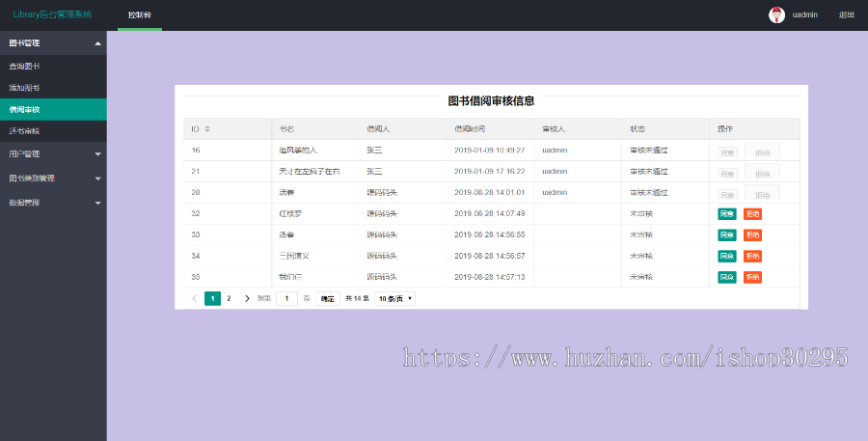Open 添加图书 in the sidebar

(x=53, y=88)
